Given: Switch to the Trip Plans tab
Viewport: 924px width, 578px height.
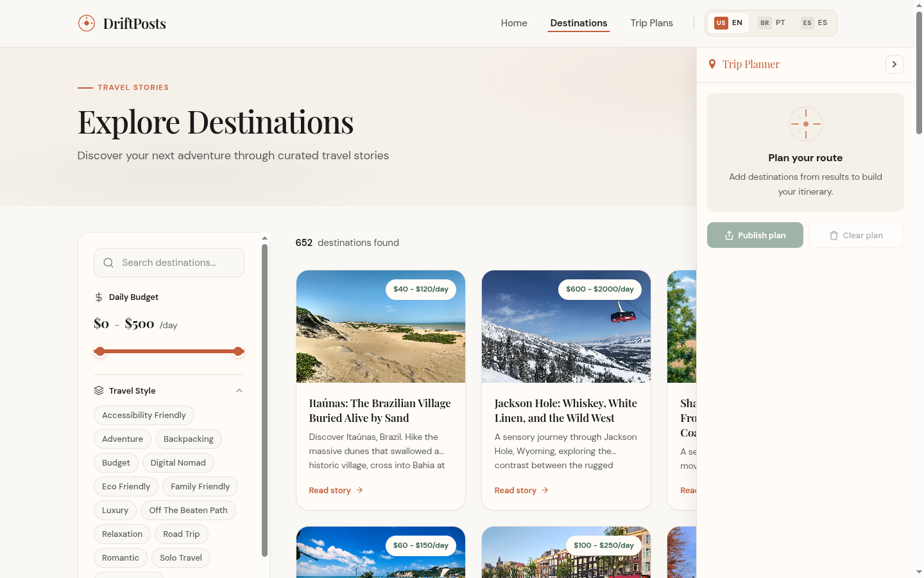Looking at the screenshot, I should pyautogui.click(x=651, y=22).
